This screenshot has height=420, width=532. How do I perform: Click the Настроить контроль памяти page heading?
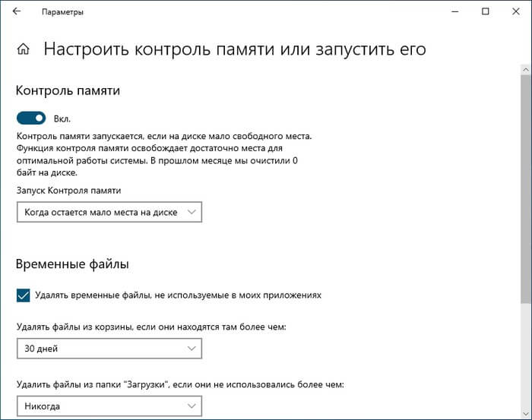tap(235, 50)
